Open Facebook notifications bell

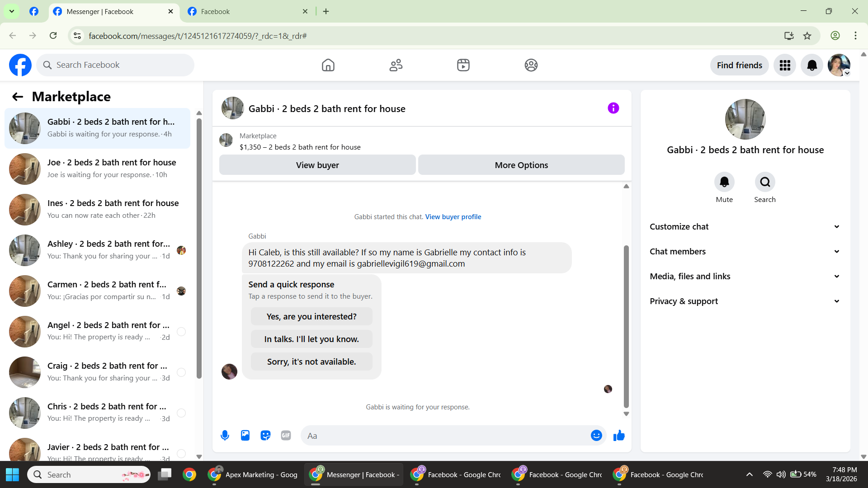[x=812, y=66]
